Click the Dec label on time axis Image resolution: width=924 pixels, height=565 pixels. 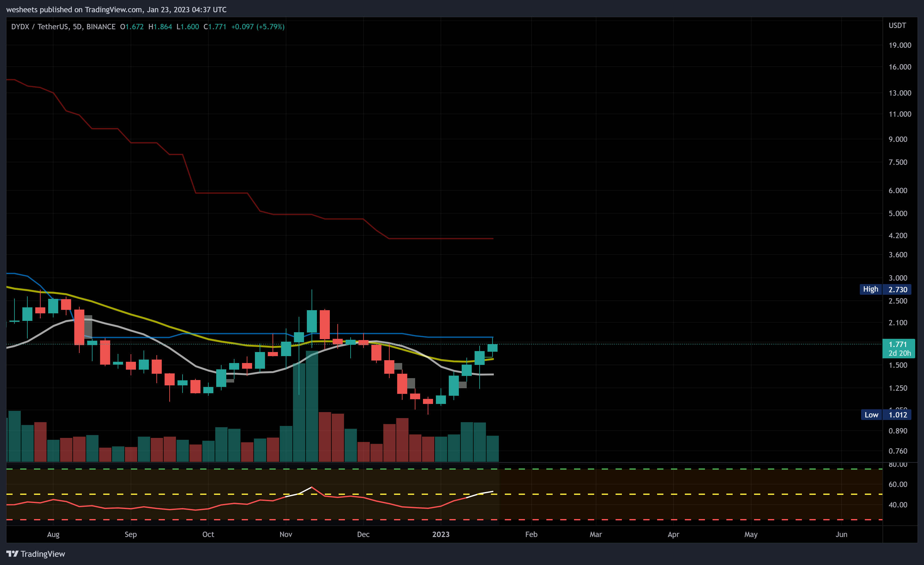(x=363, y=534)
